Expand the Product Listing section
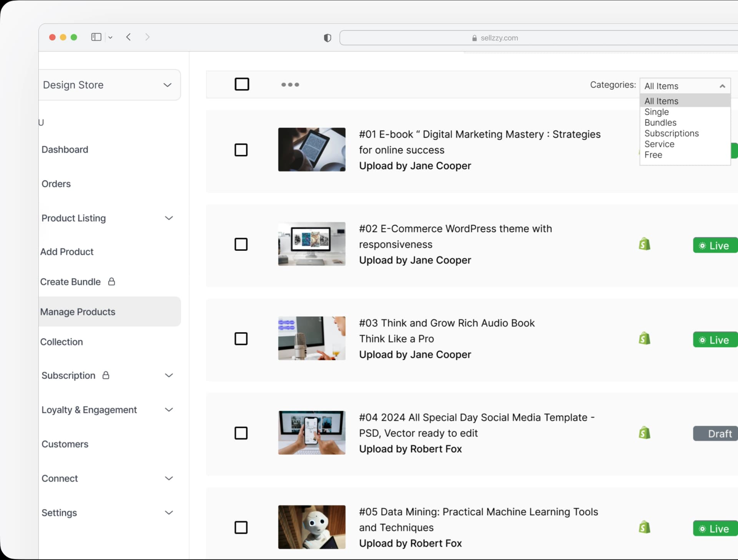Viewport: 738px width, 560px height. [x=169, y=218]
